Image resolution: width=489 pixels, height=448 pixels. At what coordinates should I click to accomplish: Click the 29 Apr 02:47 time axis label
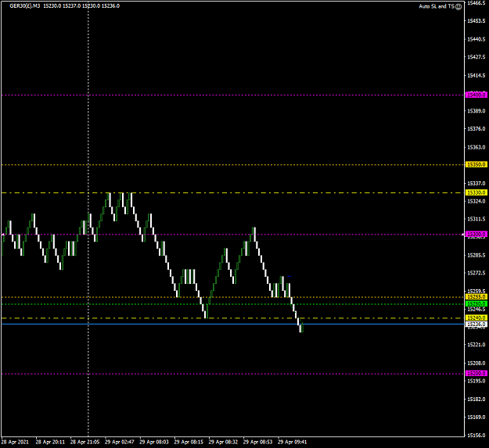click(120, 442)
